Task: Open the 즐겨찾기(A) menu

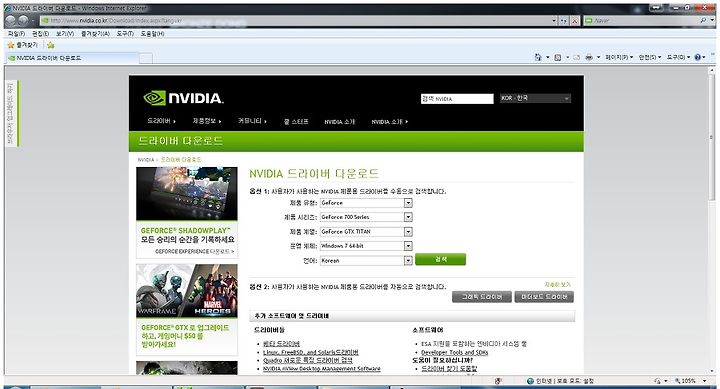Action: (x=95, y=34)
